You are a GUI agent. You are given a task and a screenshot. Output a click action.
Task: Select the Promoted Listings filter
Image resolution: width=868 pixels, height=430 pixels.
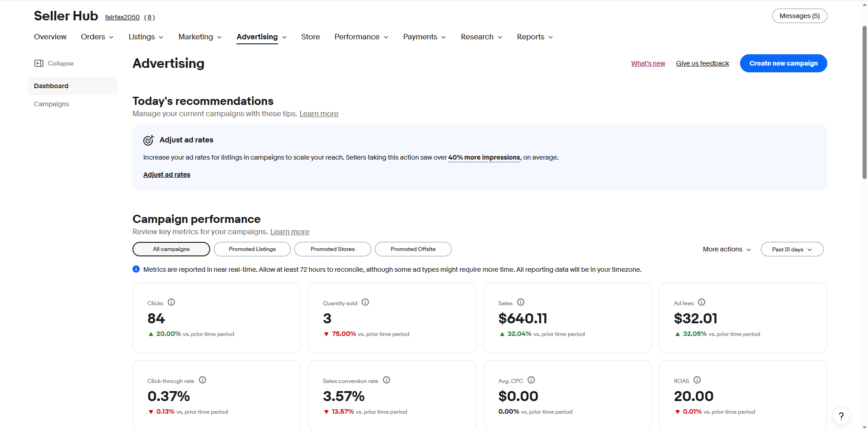pyautogui.click(x=252, y=249)
